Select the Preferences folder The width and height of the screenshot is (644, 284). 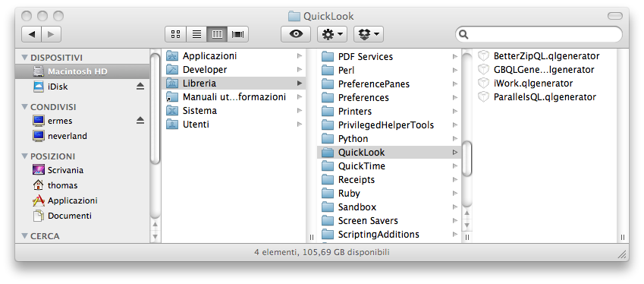[x=389, y=97]
